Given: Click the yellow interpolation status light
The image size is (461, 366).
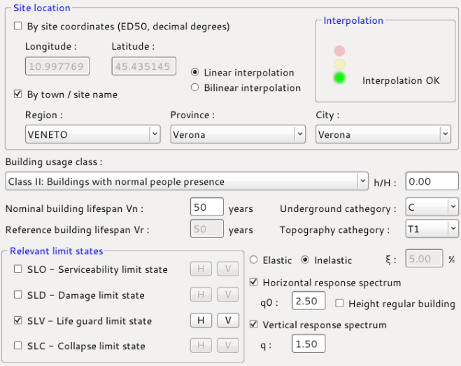Looking at the screenshot, I should click(339, 64).
